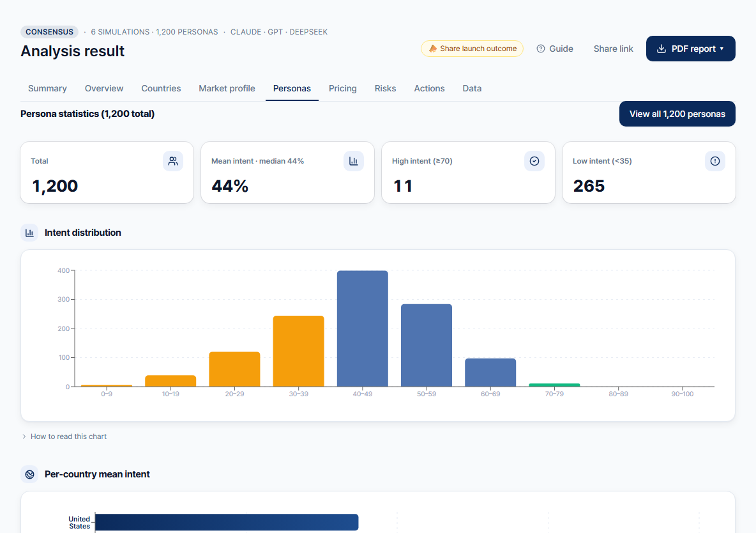Click CLAUDE · GPT · DEEPSEEK text
756x533 pixels.
pos(278,32)
